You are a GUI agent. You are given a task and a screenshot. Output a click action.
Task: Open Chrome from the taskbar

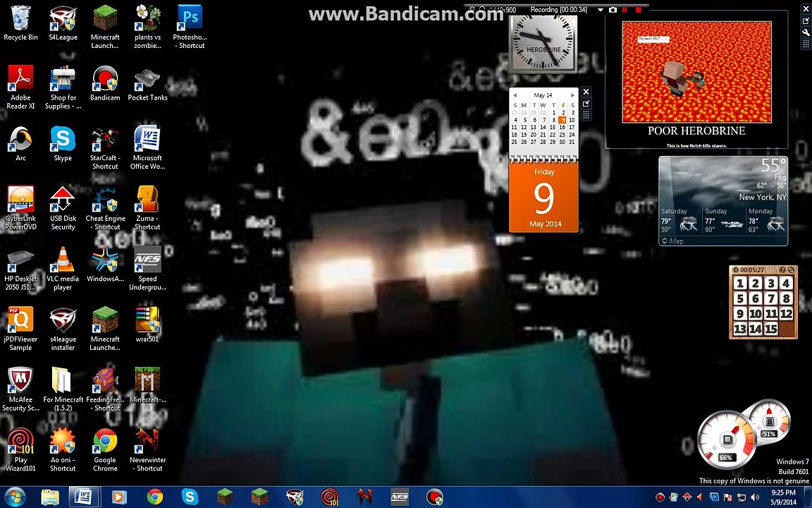[154, 497]
